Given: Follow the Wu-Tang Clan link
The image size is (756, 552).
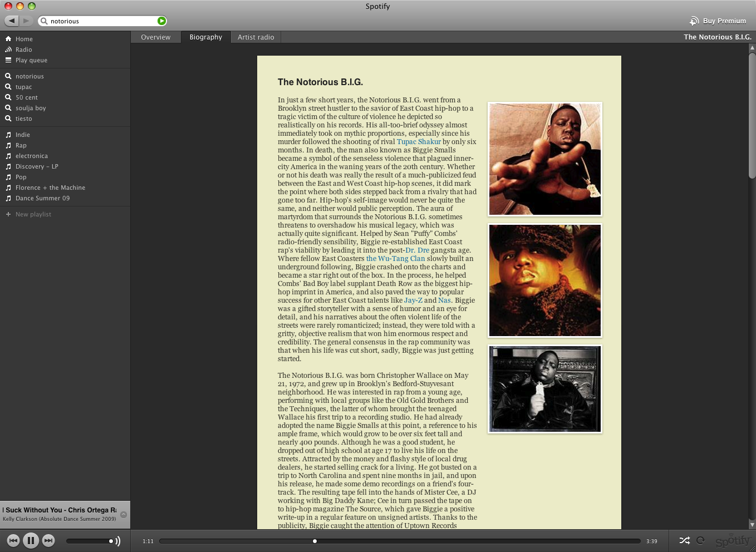Looking at the screenshot, I should pos(395,259).
